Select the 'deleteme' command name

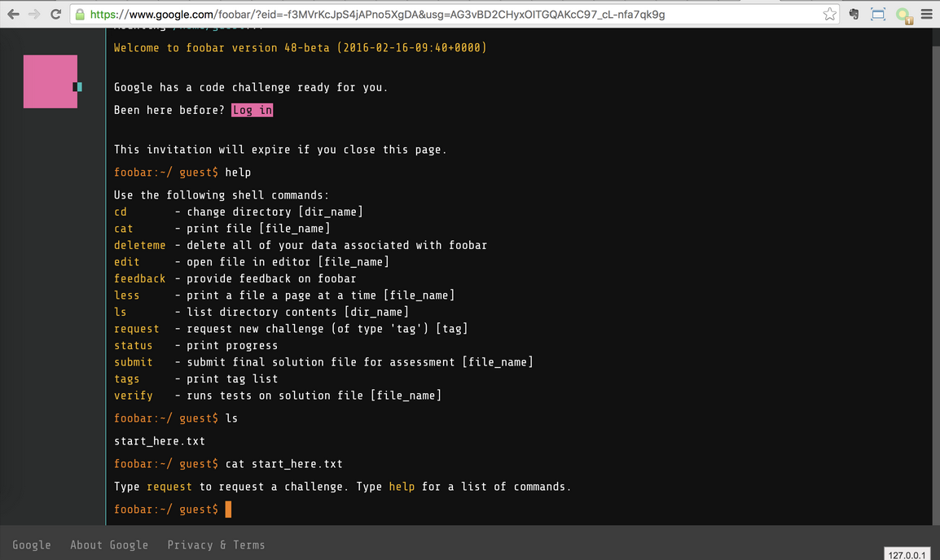click(x=139, y=246)
